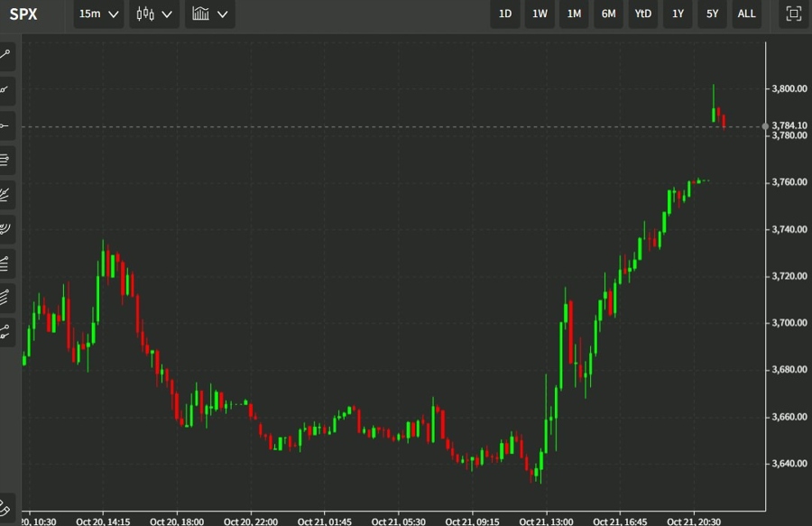Switch to 6M time range
The image size is (812, 526).
click(x=608, y=14)
